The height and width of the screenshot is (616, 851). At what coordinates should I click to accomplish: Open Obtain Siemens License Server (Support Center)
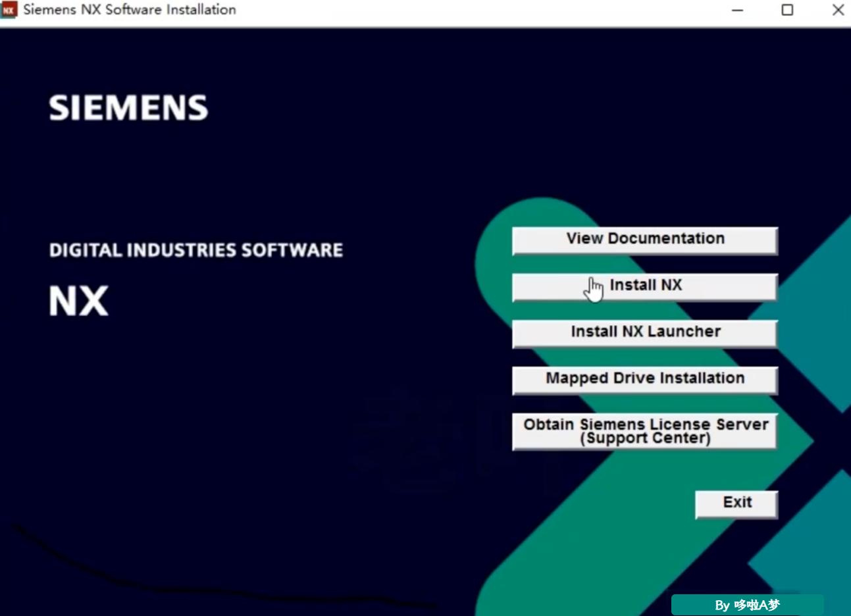(x=645, y=432)
